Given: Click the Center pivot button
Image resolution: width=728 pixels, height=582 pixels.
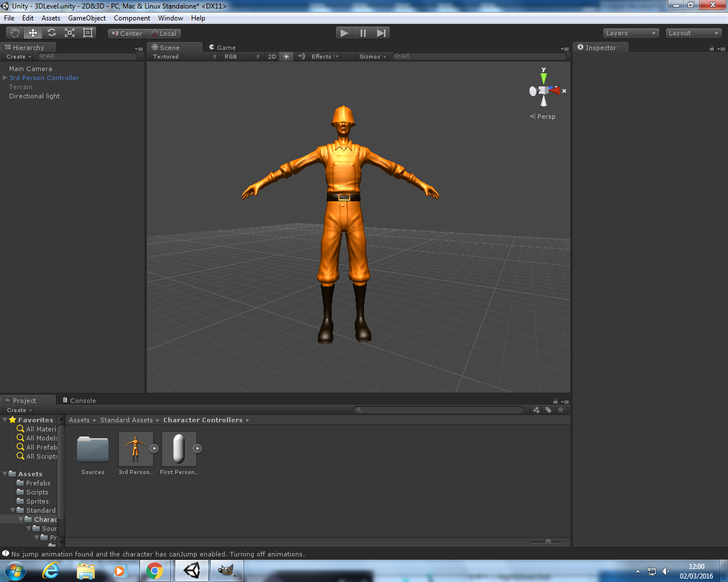Looking at the screenshot, I should pos(126,33).
